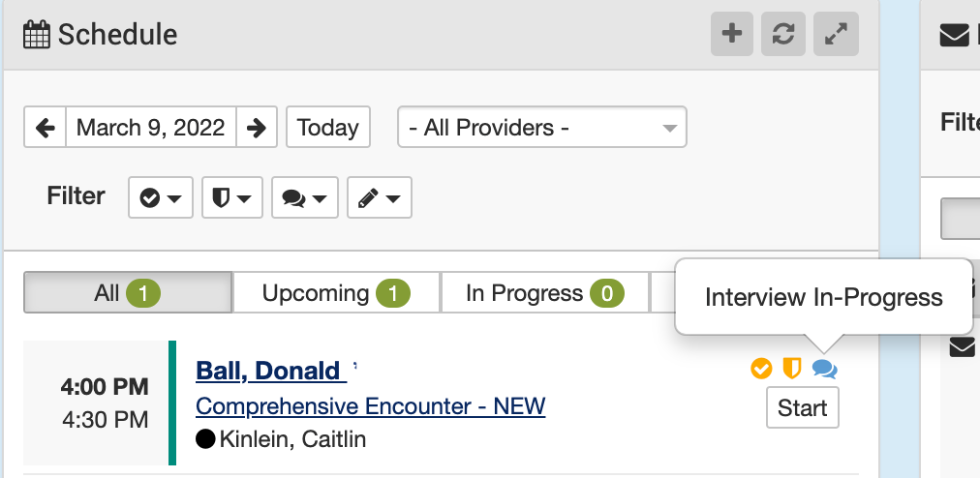The image size is (980, 478).
Task: Click the yellow shield insurance icon
Action: [x=792, y=368]
